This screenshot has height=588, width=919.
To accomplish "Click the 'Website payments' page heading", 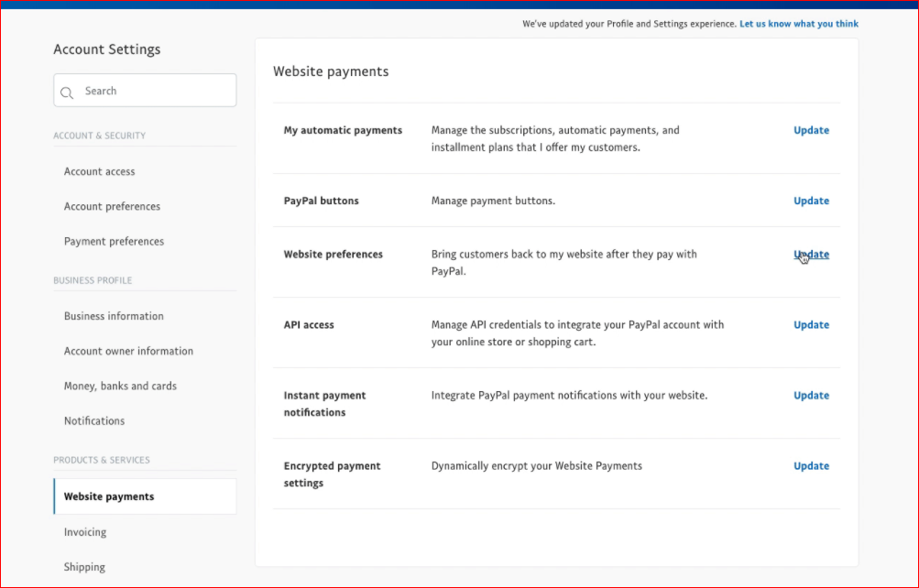I will point(331,71).
